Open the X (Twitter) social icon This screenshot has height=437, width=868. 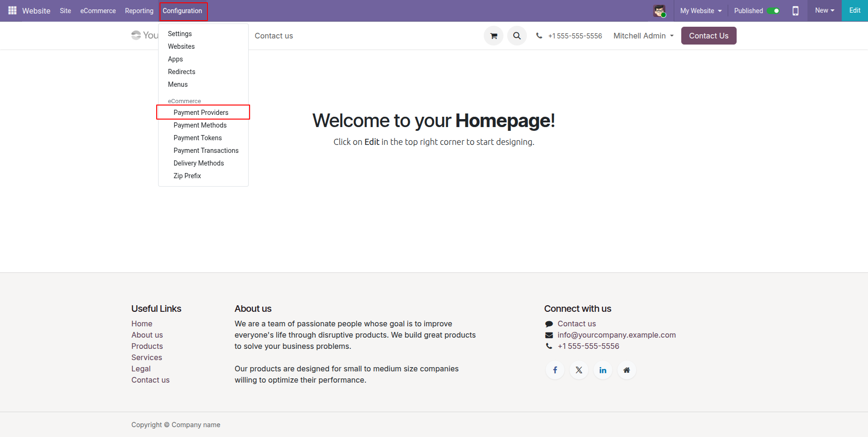[x=579, y=370]
